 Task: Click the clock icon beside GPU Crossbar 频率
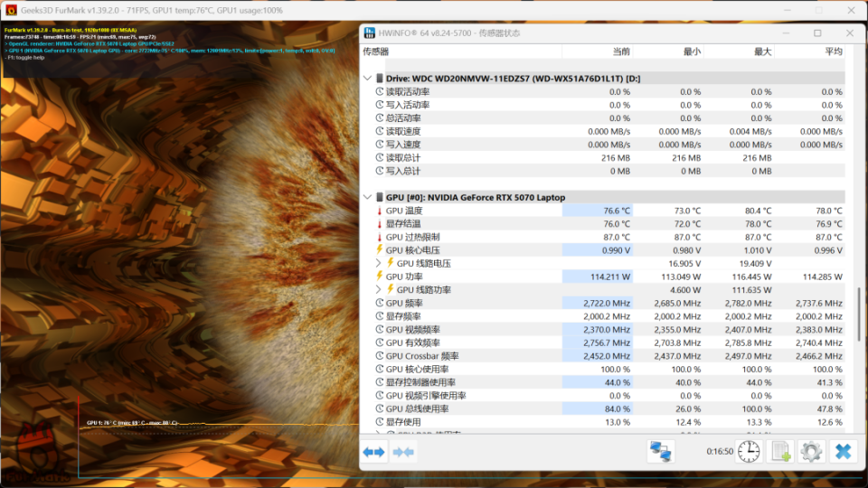[379, 356]
